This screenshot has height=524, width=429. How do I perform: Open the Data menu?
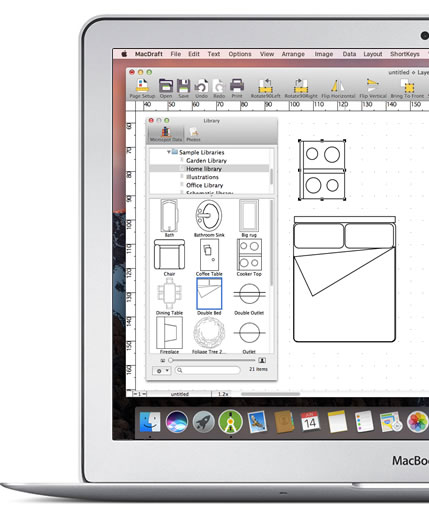tap(349, 54)
